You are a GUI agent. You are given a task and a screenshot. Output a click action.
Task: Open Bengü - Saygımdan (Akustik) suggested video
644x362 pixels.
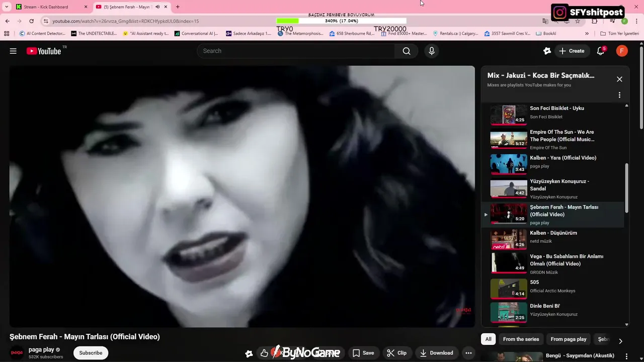(580, 355)
